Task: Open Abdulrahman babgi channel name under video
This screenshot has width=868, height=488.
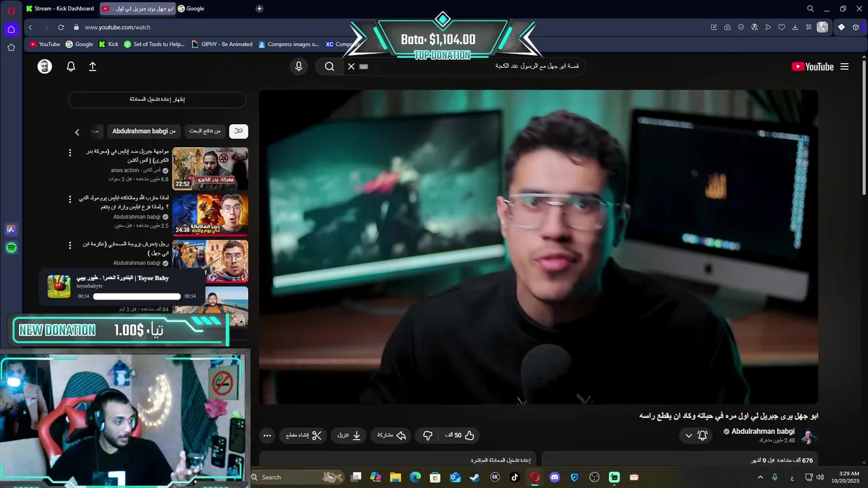Action: 763,432
